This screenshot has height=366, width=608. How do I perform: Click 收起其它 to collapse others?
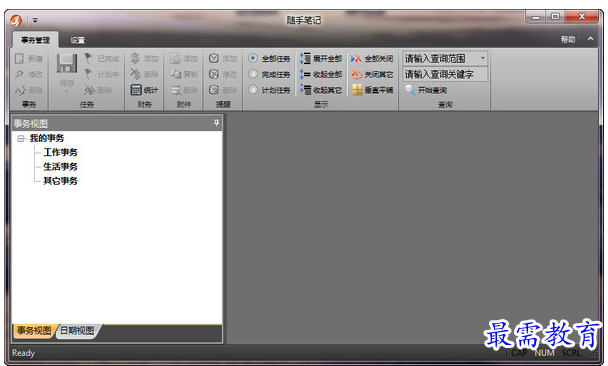tap(321, 90)
